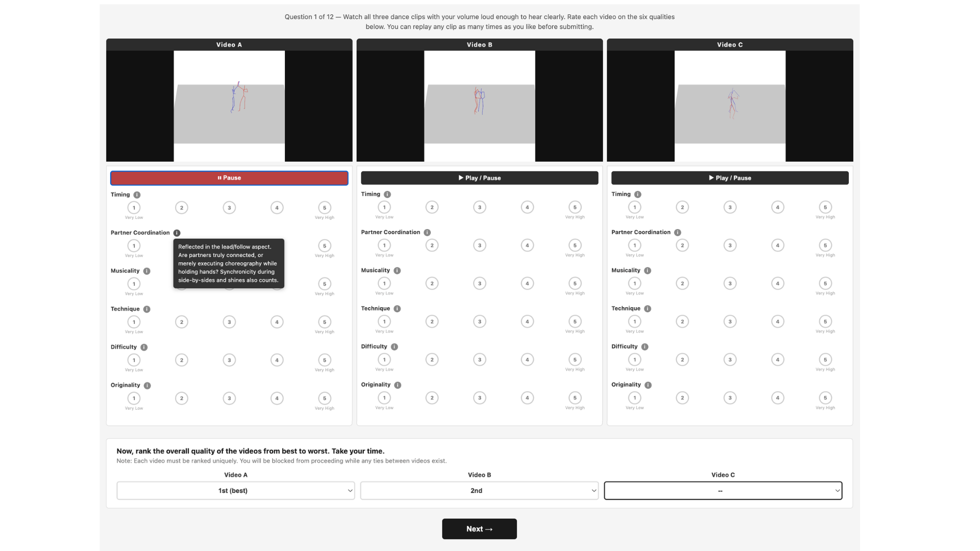
Task: Click Partner Coordination info icon under Video B
Action: point(427,233)
